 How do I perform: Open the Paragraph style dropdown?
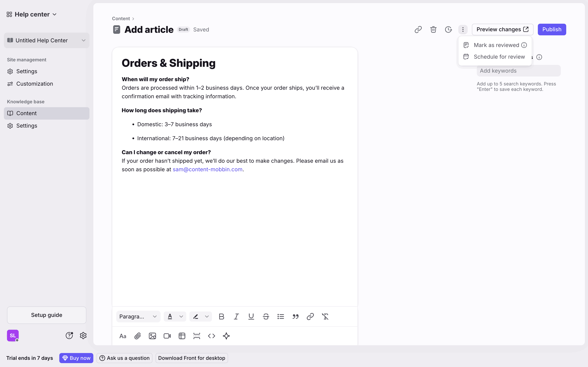pyautogui.click(x=138, y=317)
